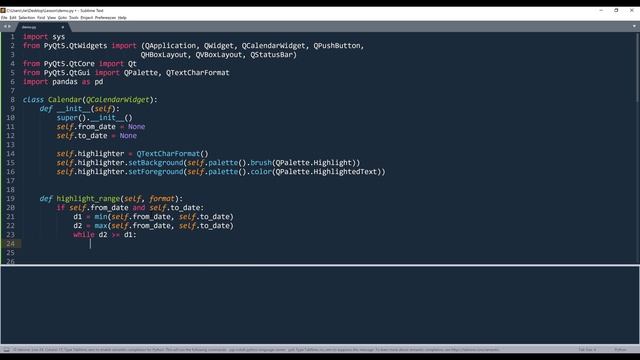Click inside the empty output panel below editor

click(x=320, y=305)
